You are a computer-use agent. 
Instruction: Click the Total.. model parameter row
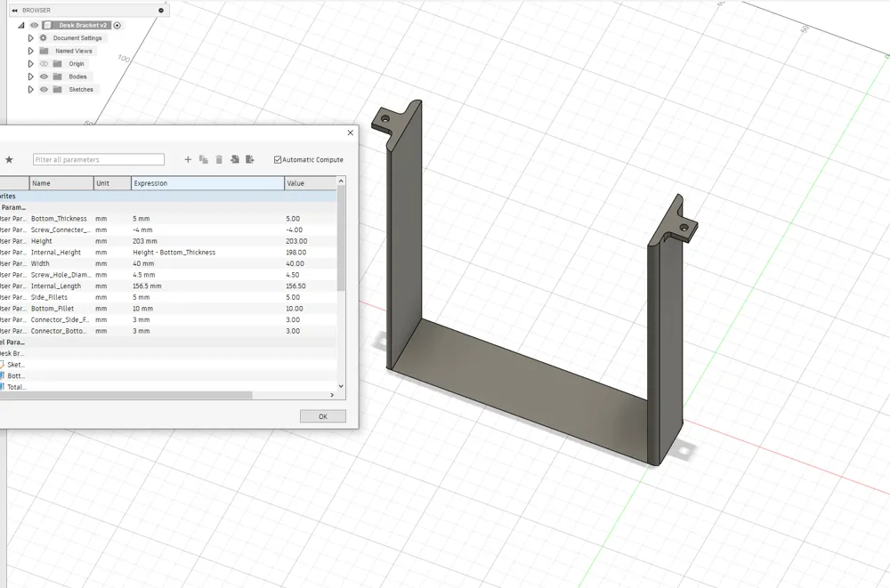168,387
